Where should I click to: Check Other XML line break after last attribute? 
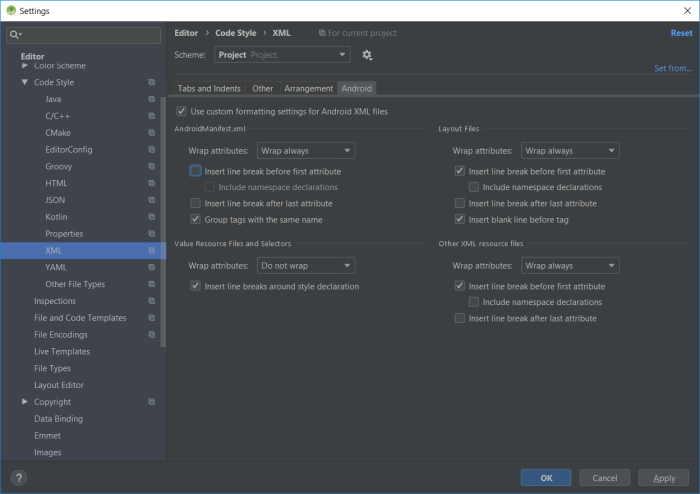pyautogui.click(x=460, y=318)
